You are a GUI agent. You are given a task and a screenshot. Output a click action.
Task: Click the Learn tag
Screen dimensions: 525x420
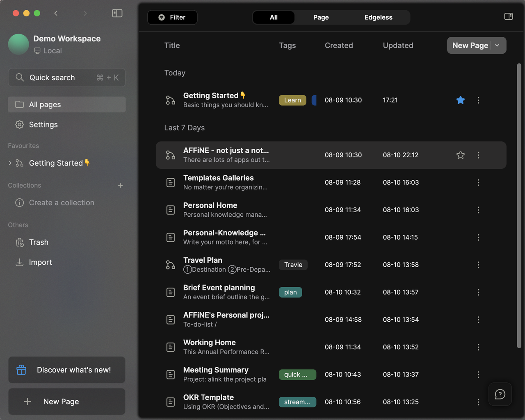(292, 100)
